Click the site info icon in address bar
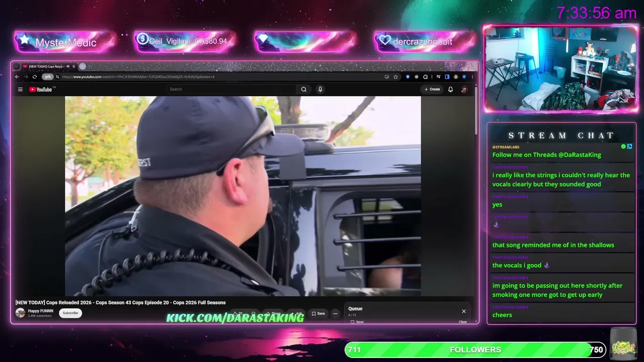The height and width of the screenshot is (362, 644). tap(58, 77)
